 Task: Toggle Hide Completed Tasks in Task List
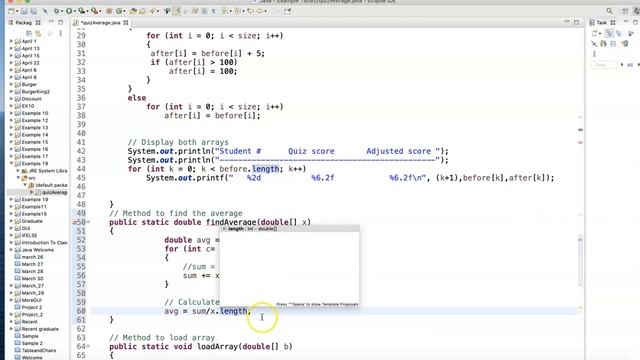point(594,43)
